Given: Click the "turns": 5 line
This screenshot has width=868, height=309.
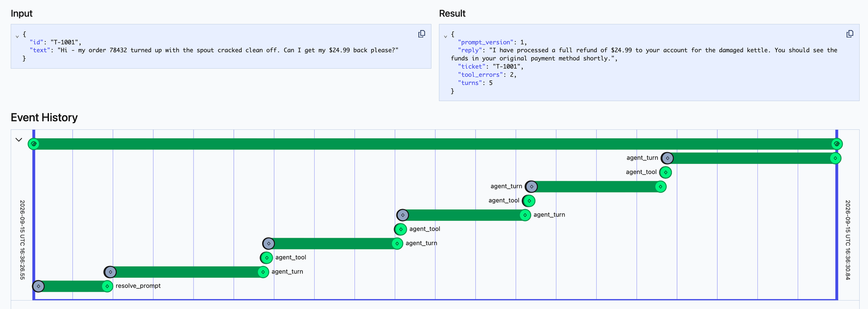Looking at the screenshot, I should 475,83.
